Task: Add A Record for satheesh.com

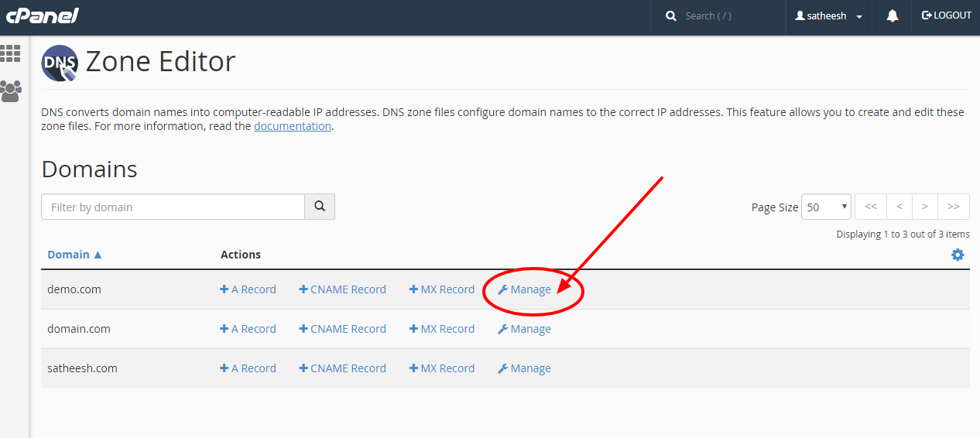Action: [x=248, y=368]
